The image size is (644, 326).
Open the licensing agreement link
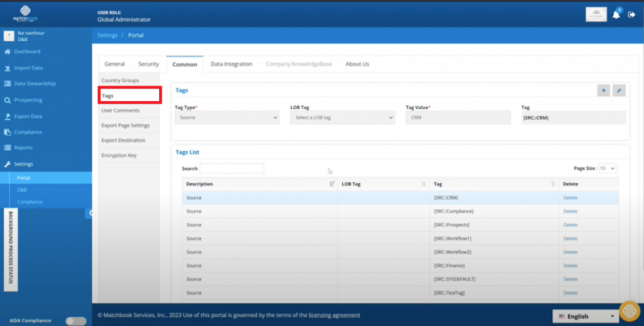(x=335, y=315)
